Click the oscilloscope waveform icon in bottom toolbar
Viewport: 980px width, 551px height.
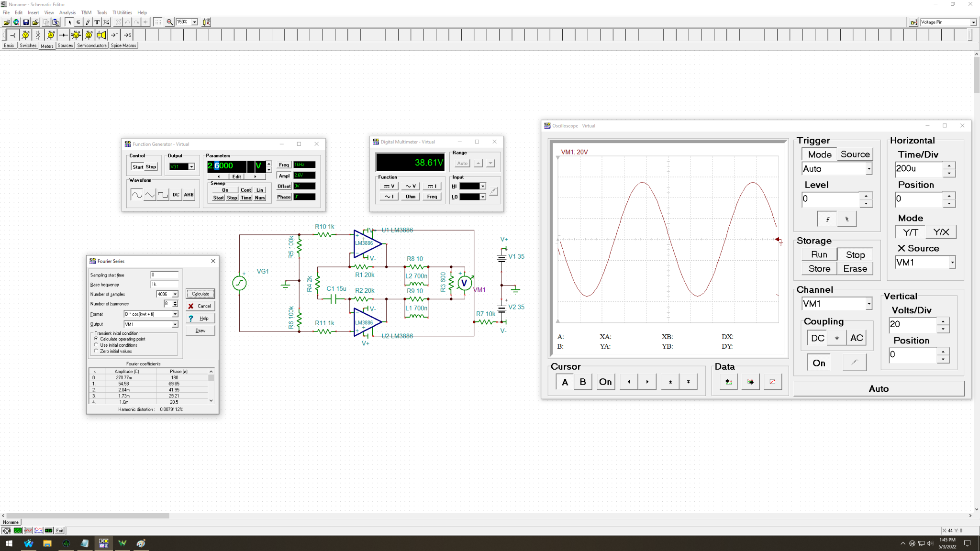click(x=18, y=530)
